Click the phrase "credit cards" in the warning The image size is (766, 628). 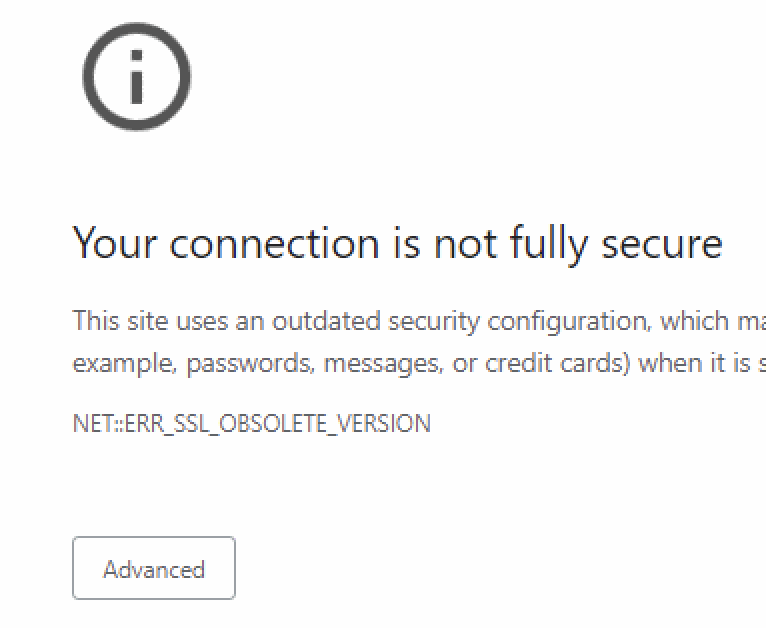(557, 363)
